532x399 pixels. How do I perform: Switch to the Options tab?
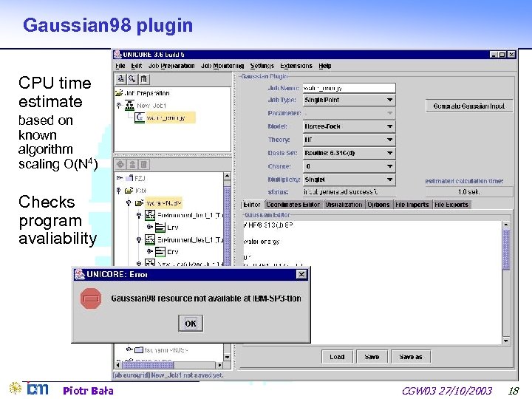click(x=378, y=205)
